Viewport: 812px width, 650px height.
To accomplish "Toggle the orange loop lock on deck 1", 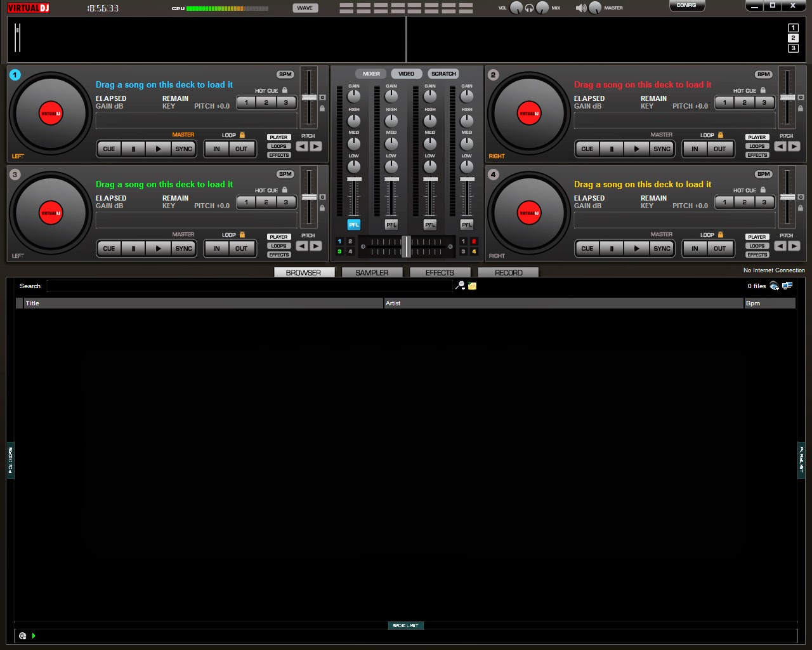I will click(242, 135).
